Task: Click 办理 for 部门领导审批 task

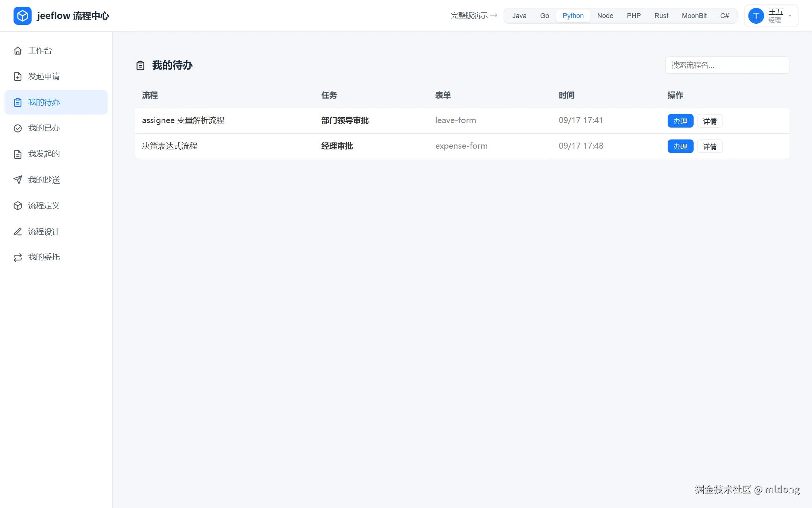Action: [680, 121]
